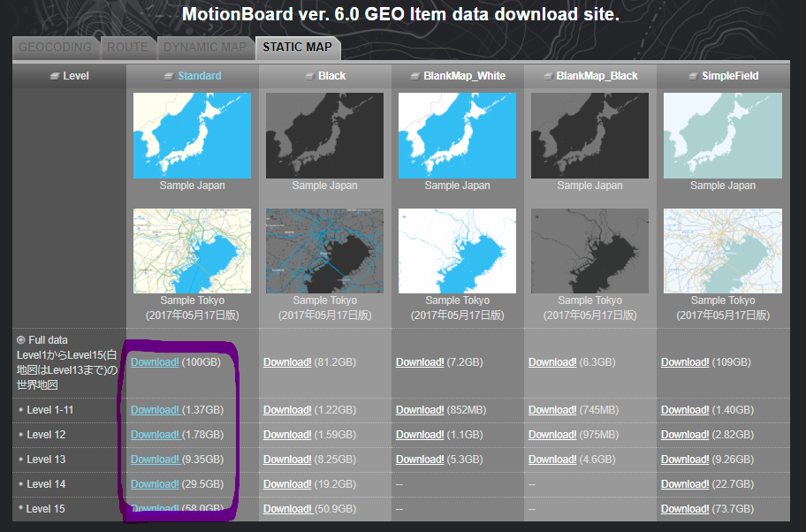Download Standard Level 1-11 (1.37GB)
This screenshot has height=532, width=806.
(x=155, y=410)
